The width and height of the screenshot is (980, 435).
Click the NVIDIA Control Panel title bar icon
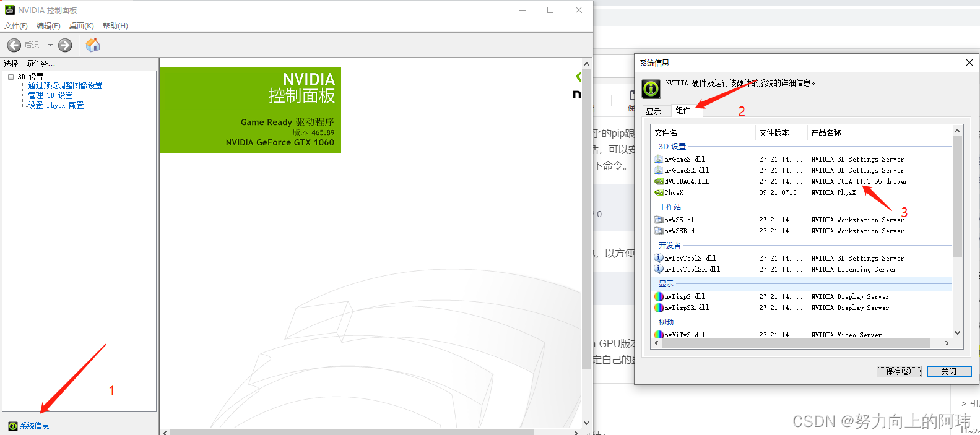click(10, 10)
